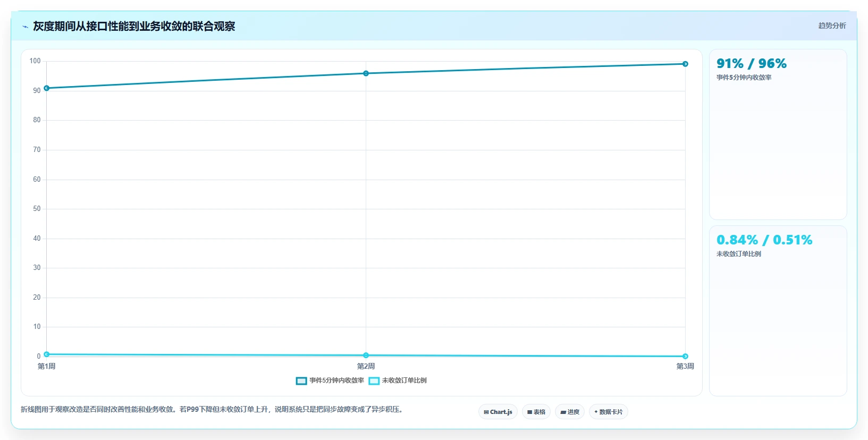Click the 数据卡片 tag
Viewport: 868px width, 440px height.
(x=609, y=412)
